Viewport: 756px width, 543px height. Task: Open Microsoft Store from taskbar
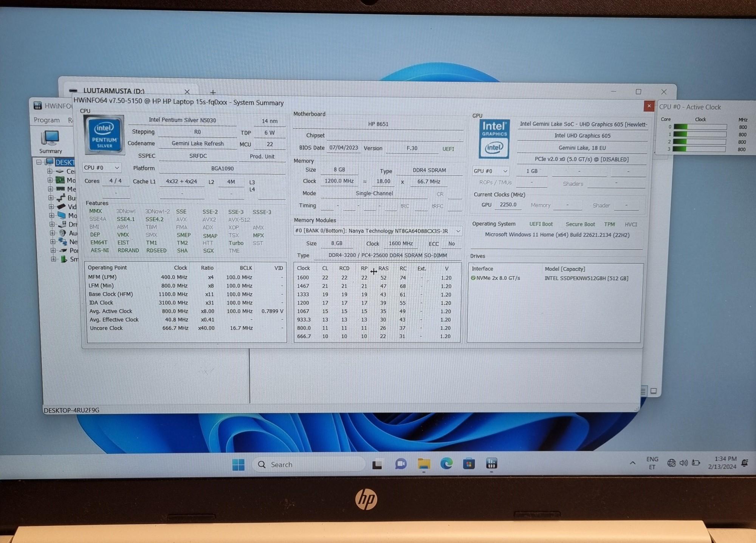[x=469, y=463]
